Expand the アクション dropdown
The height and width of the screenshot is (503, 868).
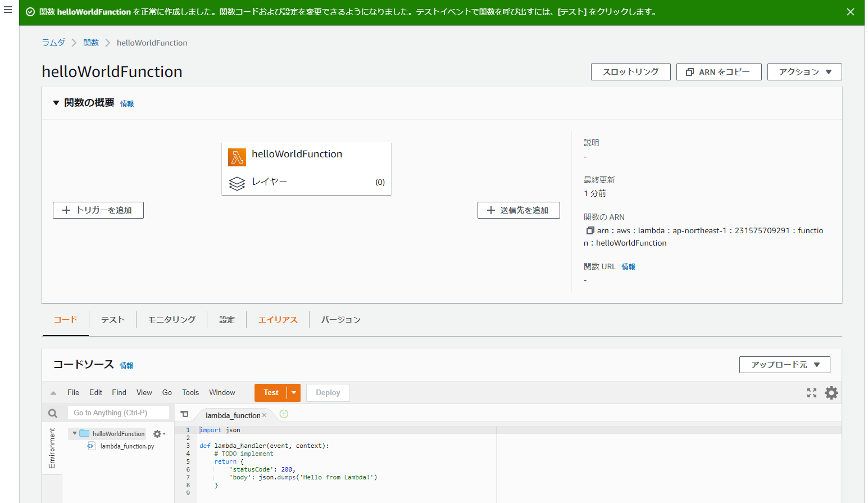point(804,72)
